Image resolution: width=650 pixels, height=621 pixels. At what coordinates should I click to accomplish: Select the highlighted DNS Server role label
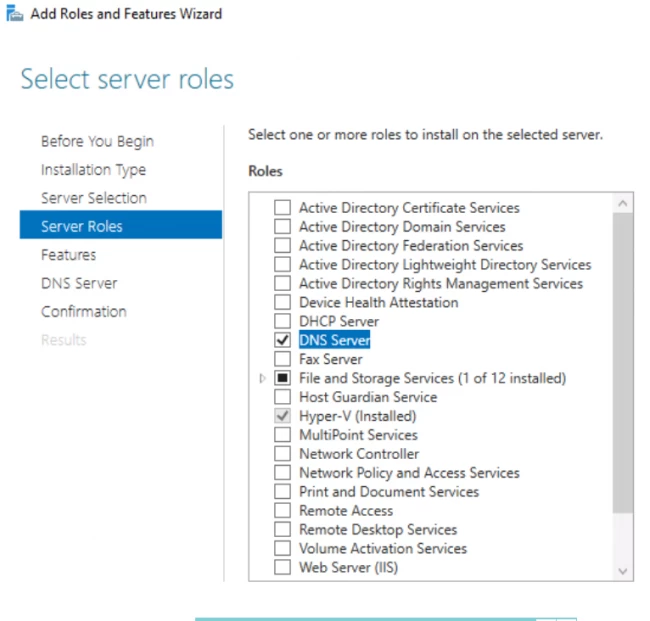click(x=334, y=340)
